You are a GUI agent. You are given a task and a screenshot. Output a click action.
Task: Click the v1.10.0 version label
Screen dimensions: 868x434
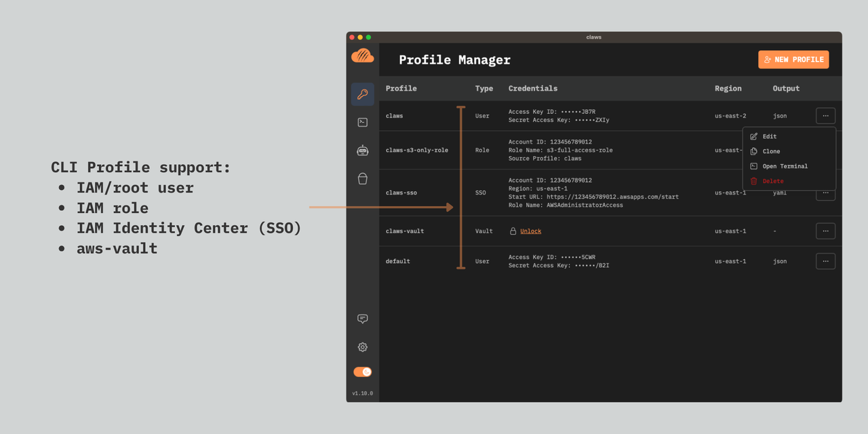coord(363,393)
